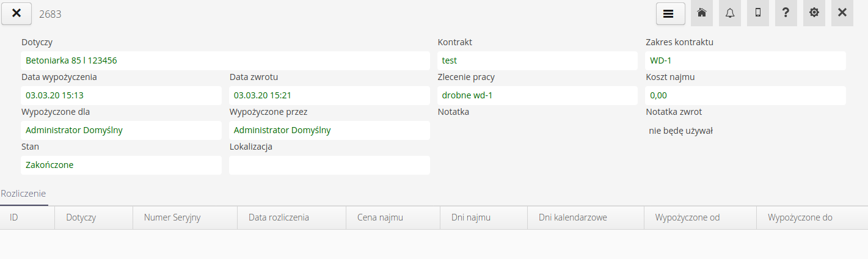
Task: Click the empty Lokalizacja field
Action: (329, 165)
